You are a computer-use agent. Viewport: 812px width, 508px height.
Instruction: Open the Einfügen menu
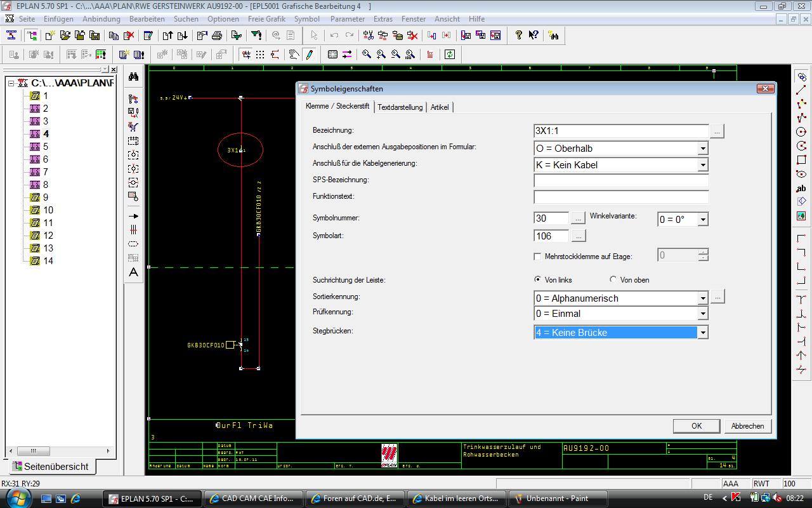pyautogui.click(x=58, y=19)
